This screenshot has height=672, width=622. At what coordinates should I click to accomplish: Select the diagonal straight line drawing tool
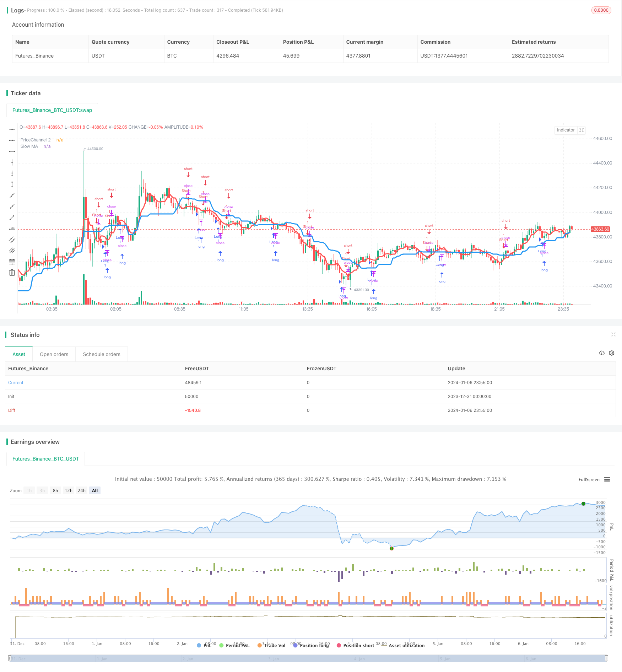[12, 195]
